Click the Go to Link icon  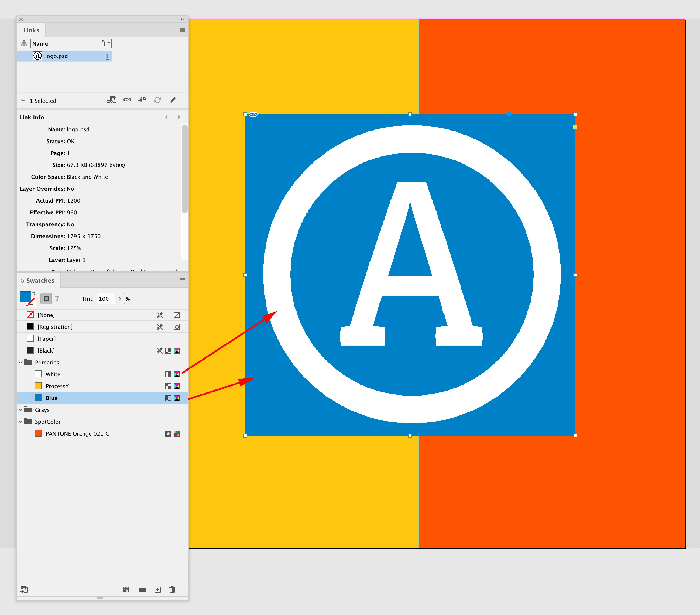click(142, 100)
